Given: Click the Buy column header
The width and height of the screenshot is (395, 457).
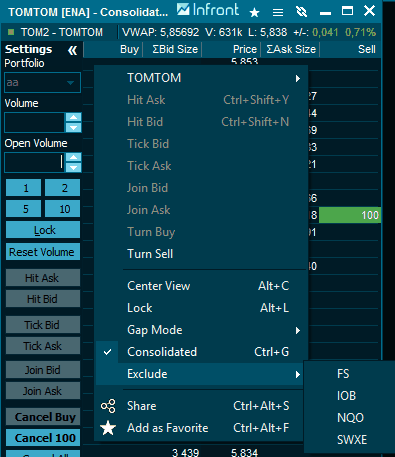Looking at the screenshot, I should pyautogui.click(x=113, y=49).
